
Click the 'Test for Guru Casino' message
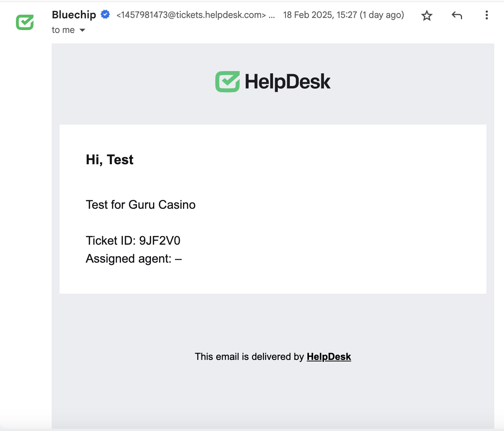click(140, 205)
